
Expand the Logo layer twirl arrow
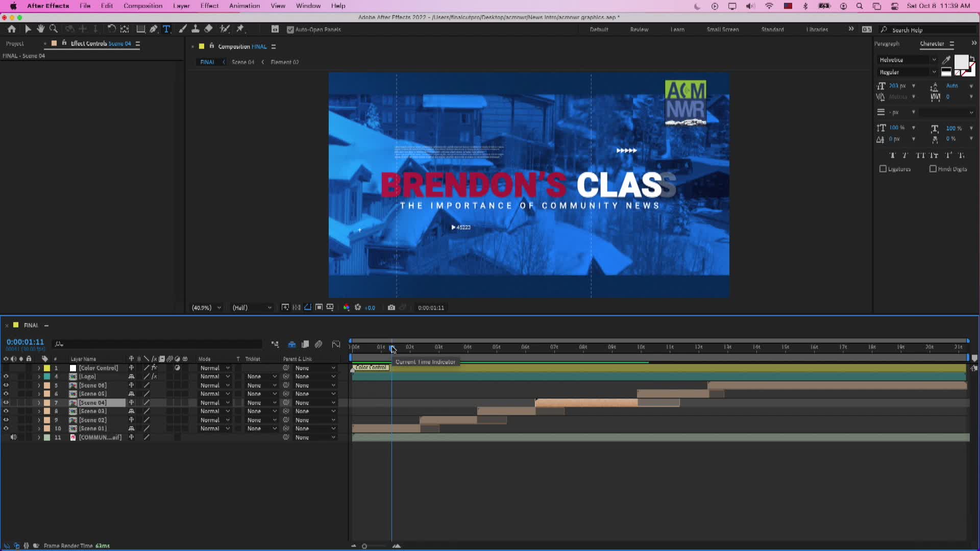coord(39,377)
